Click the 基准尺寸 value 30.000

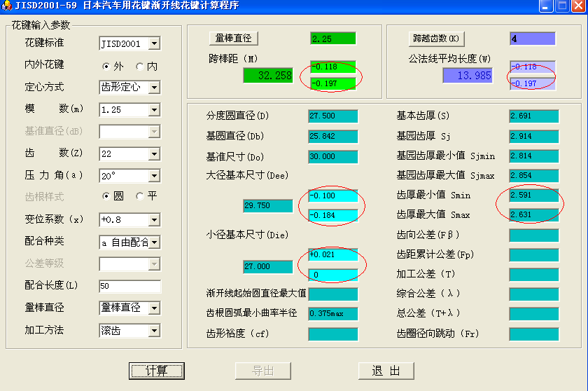pyautogui.click(x=333, y=156)
